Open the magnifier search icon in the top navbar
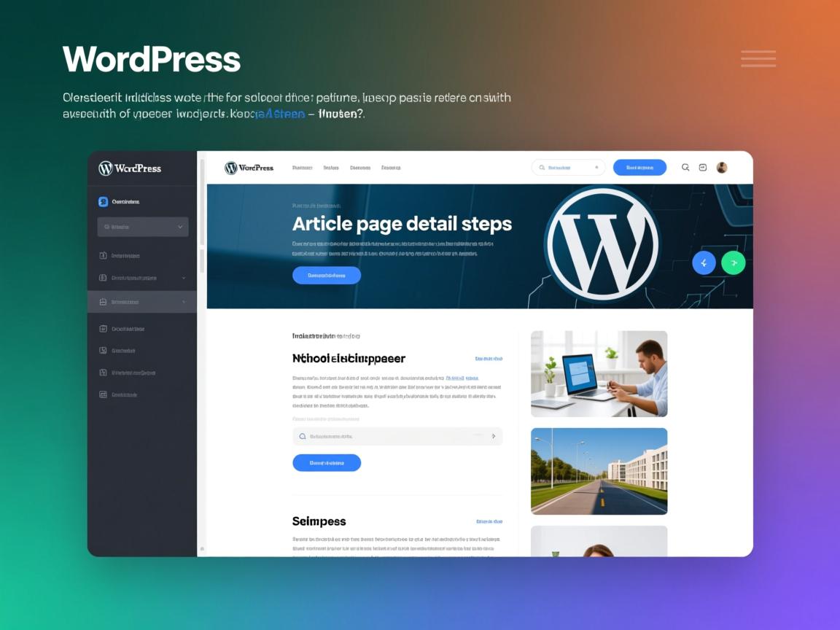 click(685, 167)
